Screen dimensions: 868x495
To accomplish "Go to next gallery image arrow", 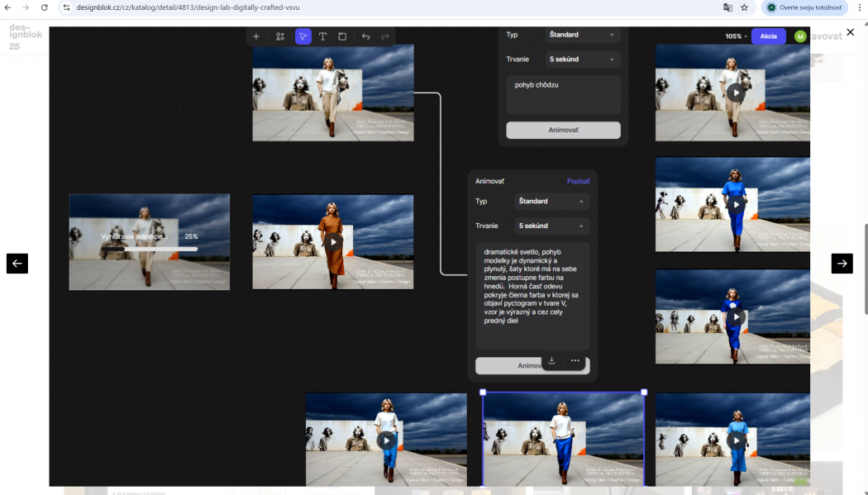I will coord(842,264).
